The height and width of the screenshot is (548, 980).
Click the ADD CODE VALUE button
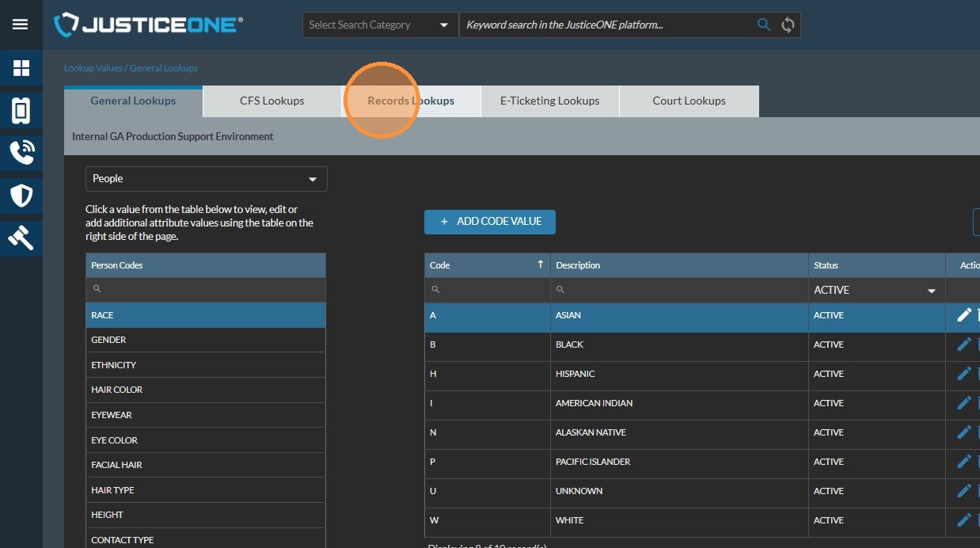coord(489,222)
